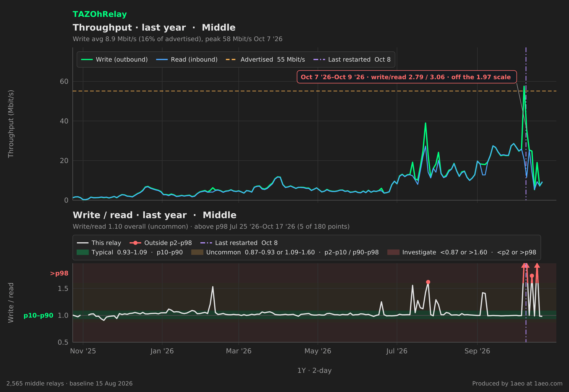Click the Jan '26 x-axis label

point(162,351)
